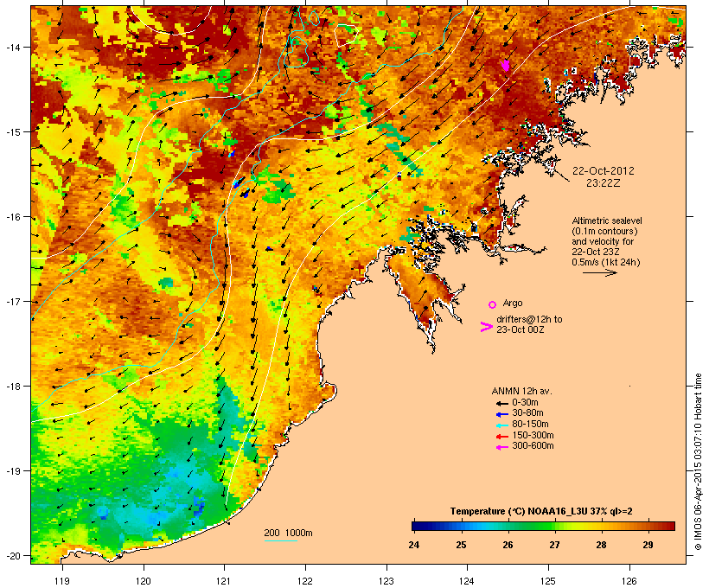Click the vertical IMOS copyright timestamp text
This screenshot has height=588, width=709.
coord(698,462)
